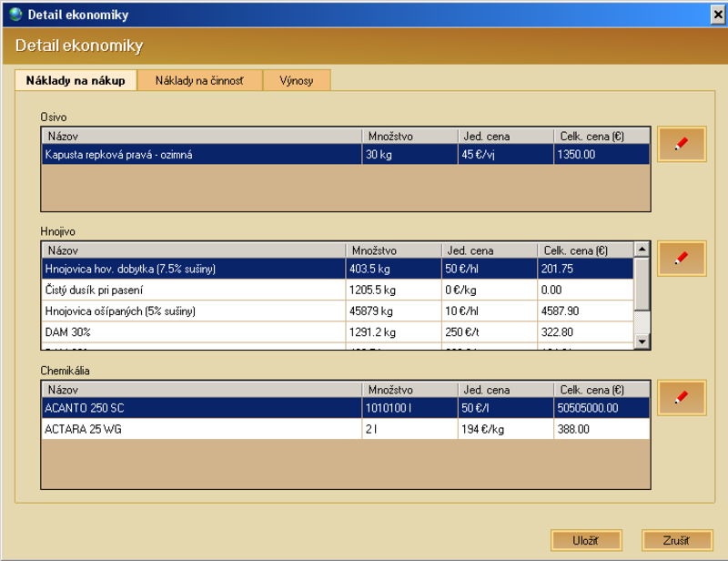
Task: Click the 50505000.00 total cell
Action: (602, 408)
